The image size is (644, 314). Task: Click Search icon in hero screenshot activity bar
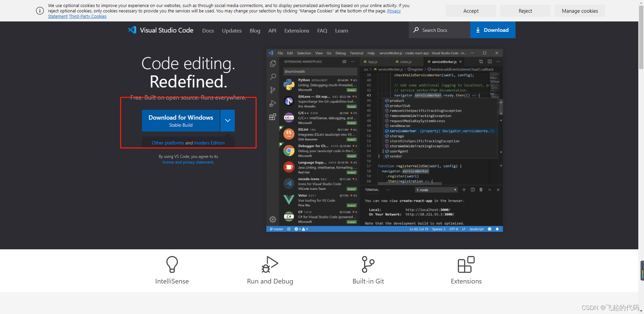click(x=273, y=77)
